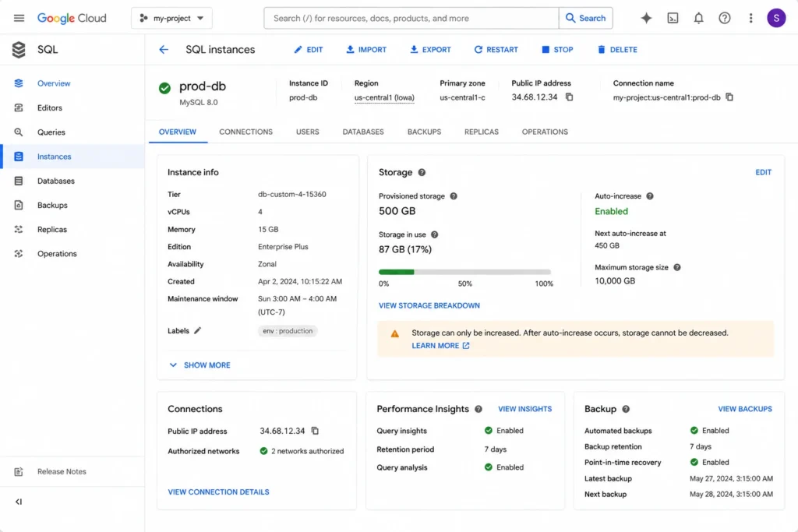Click Edit in the Storage card

pos(763,172)
